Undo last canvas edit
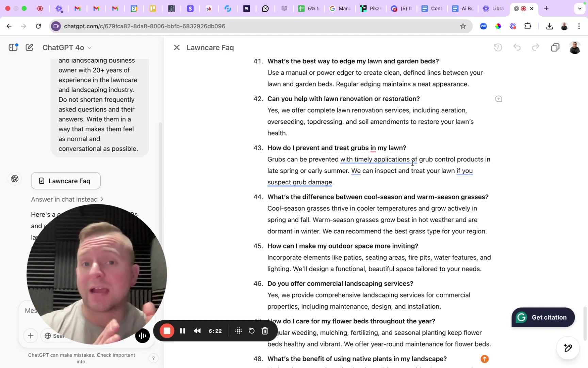The height and width of the screenshot is (368, 588). click(x=517, y=47)
